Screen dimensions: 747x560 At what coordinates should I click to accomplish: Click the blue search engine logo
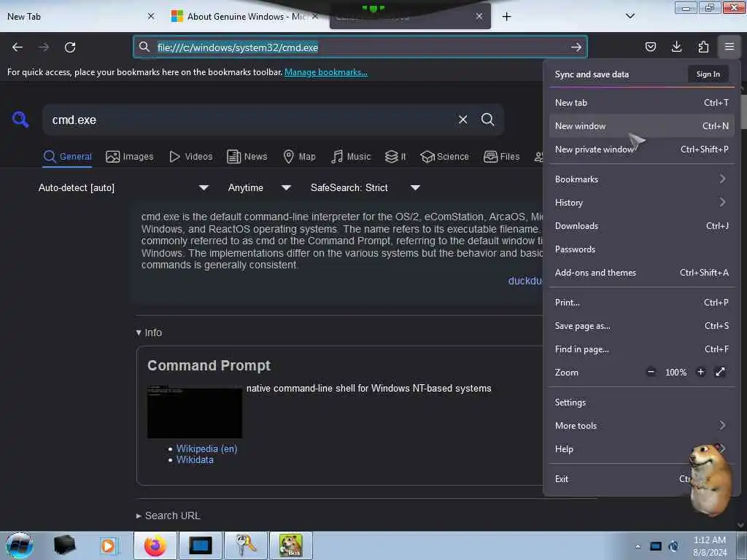pos(20,120)
